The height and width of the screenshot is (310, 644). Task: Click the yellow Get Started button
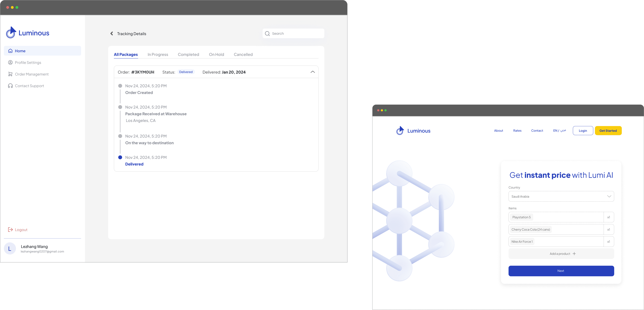pyautogui.click(x=608, y=131)
